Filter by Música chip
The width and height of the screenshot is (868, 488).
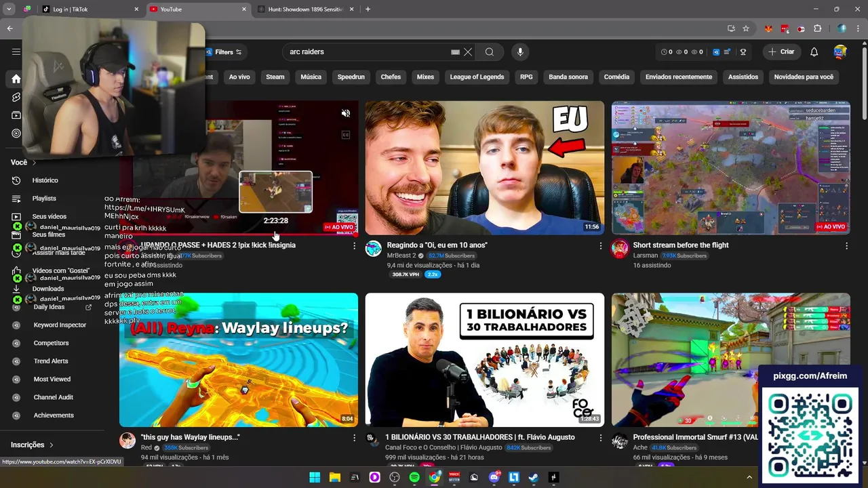311,77
